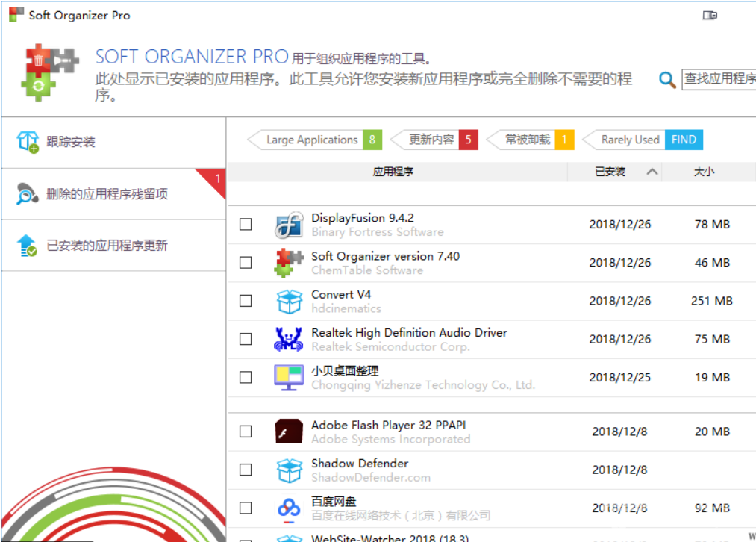Tick the Convert V4 checkbox
The width and height of the screenshot is (756, 542).
coord(246,301)
